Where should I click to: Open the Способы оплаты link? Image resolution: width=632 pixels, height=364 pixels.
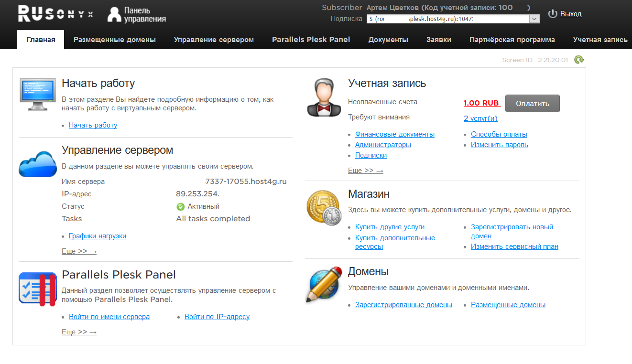499,134
